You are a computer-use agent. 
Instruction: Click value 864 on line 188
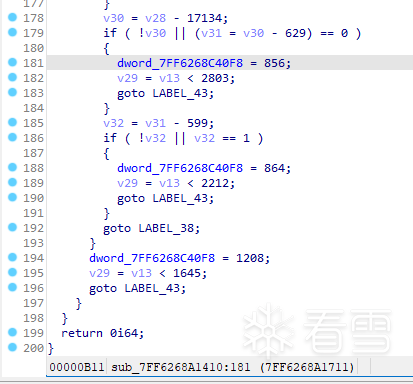point(274,168)
